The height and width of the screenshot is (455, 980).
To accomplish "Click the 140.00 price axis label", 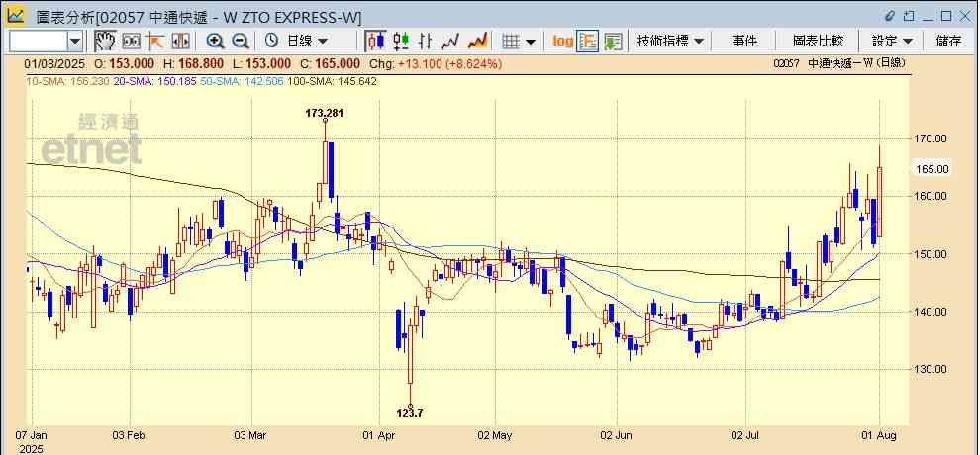I will (931, 312).
